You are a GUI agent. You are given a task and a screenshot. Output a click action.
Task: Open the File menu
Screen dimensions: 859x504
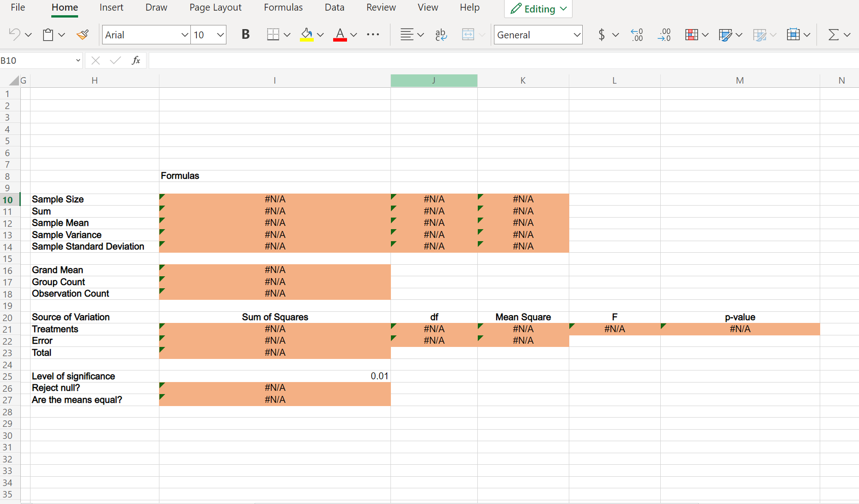(18, 7)
